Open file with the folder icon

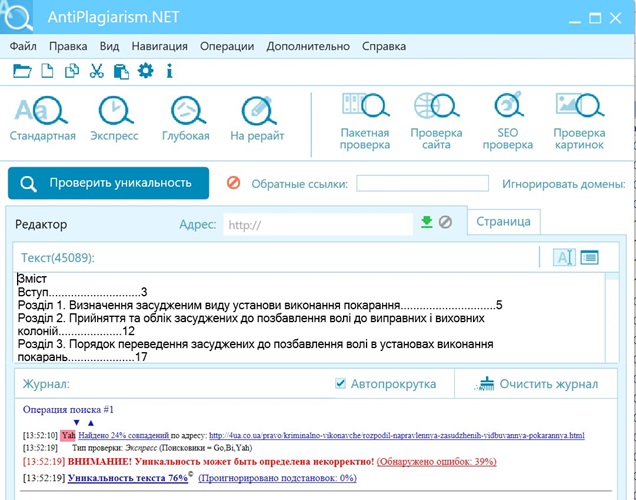(x=22, y=71)
